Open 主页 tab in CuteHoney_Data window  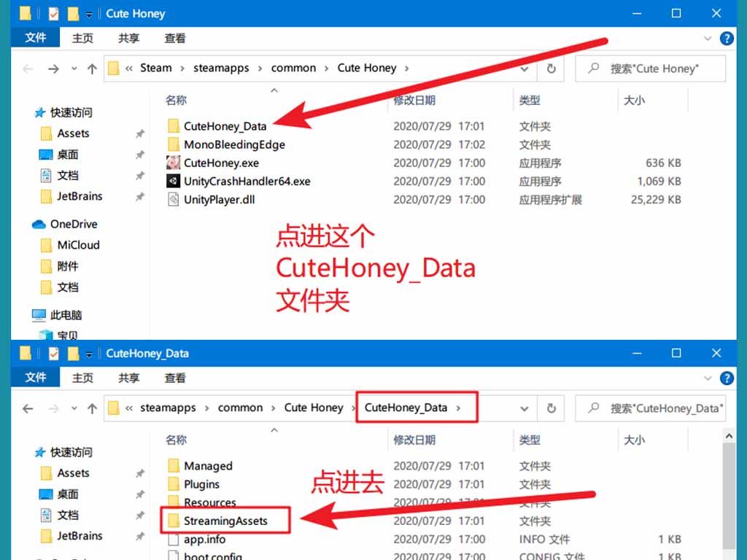(x=82, y=378)
